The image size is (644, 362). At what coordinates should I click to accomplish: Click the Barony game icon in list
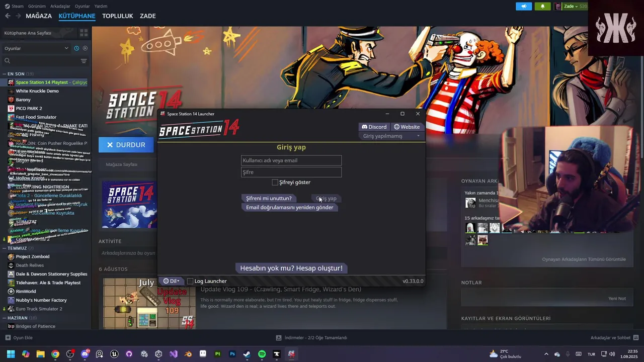[x=11, y=100]
